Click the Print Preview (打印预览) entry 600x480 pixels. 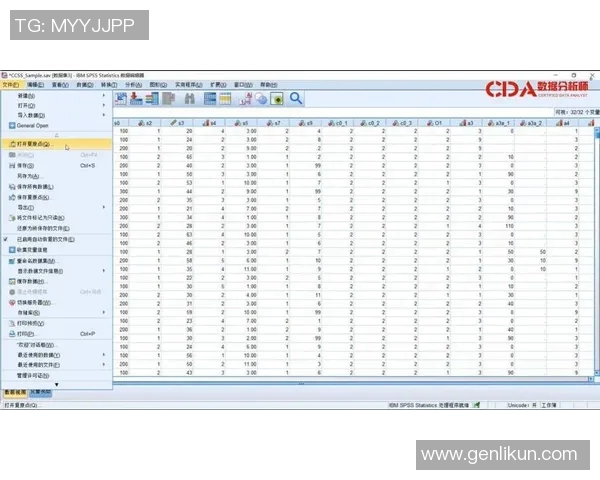[x=32, y=324]
